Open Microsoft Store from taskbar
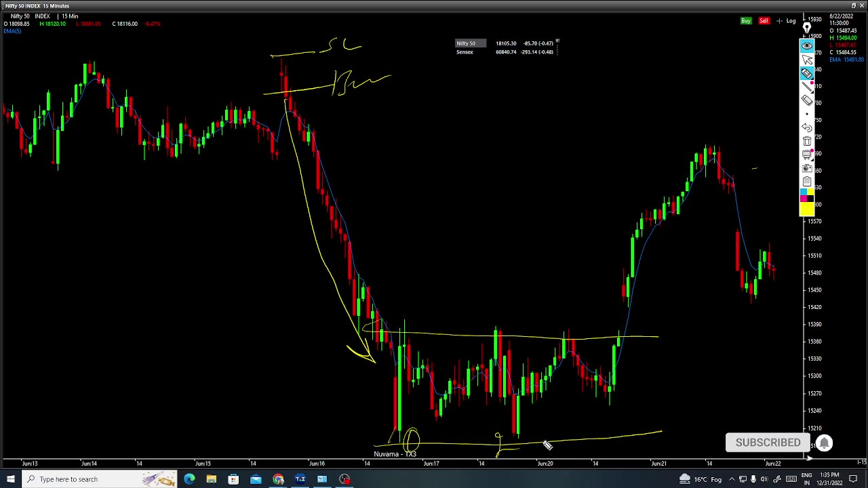The height and width of the screenshot is (488, 868). pyautogui.click(x=233, y=479)
